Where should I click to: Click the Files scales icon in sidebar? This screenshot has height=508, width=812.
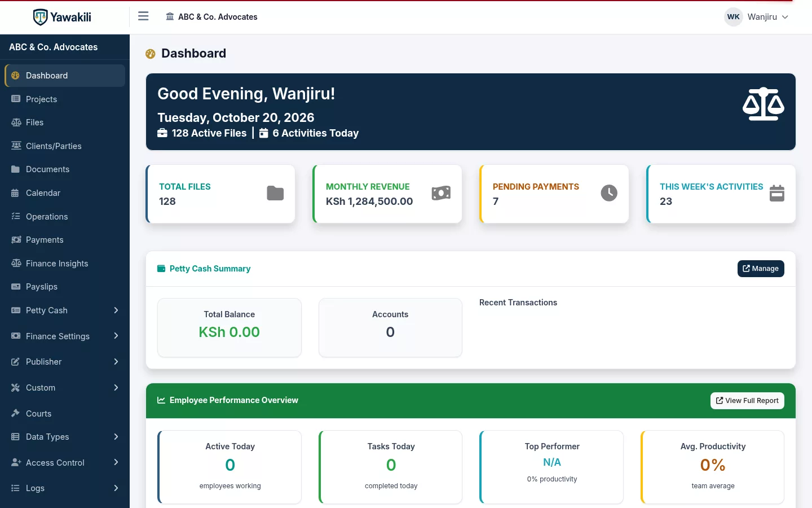(16, 122)
